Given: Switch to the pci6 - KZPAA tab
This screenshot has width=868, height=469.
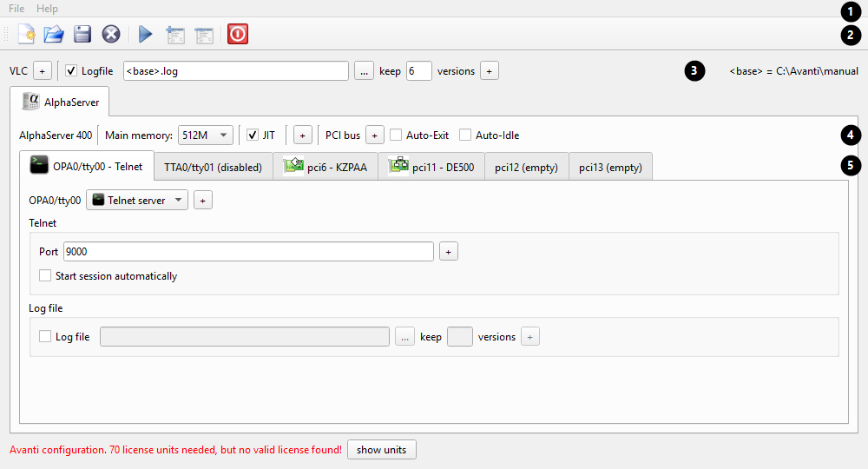Looking at the screenshot, I should coord(325,167).
